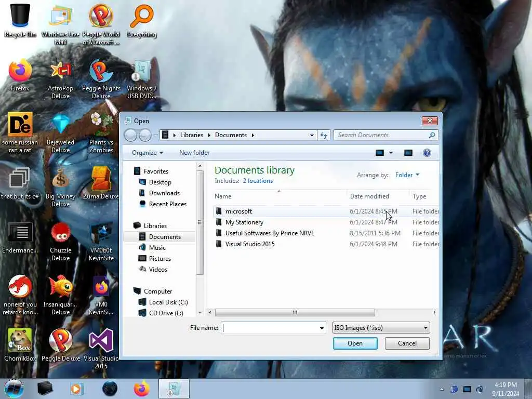The height and width of the screenshot is (399, 532).
Task: Open Firefox from the taskbar
Action: pyautogui.click(x=141, y=389)
